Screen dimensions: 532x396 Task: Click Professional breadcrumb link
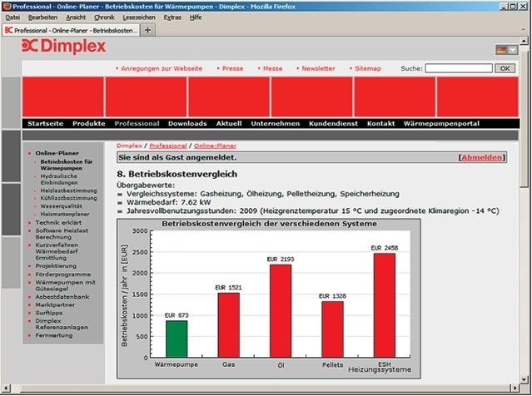coord(168,146)
